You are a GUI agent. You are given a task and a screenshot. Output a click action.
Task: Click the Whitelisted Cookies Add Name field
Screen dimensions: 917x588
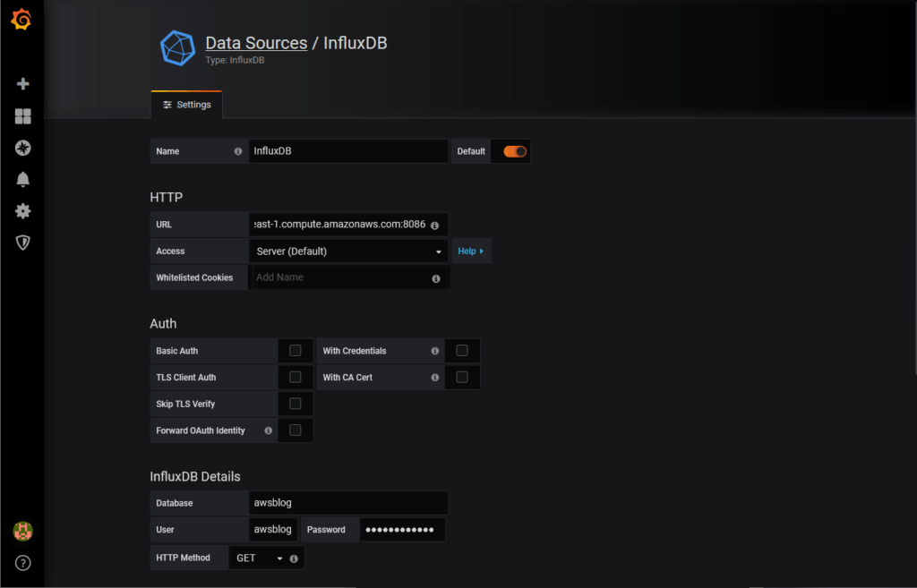pos(349,277)
